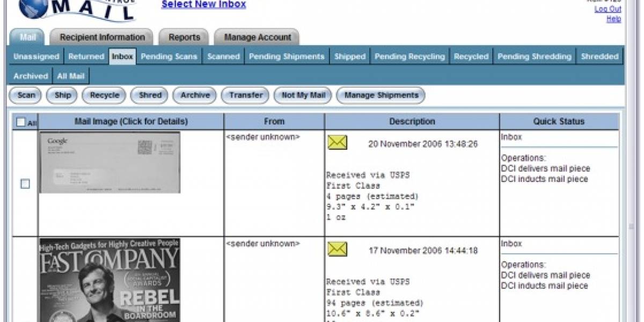Click the Archive button
This screenshot has height=322, width=644.
pos(195,95)
